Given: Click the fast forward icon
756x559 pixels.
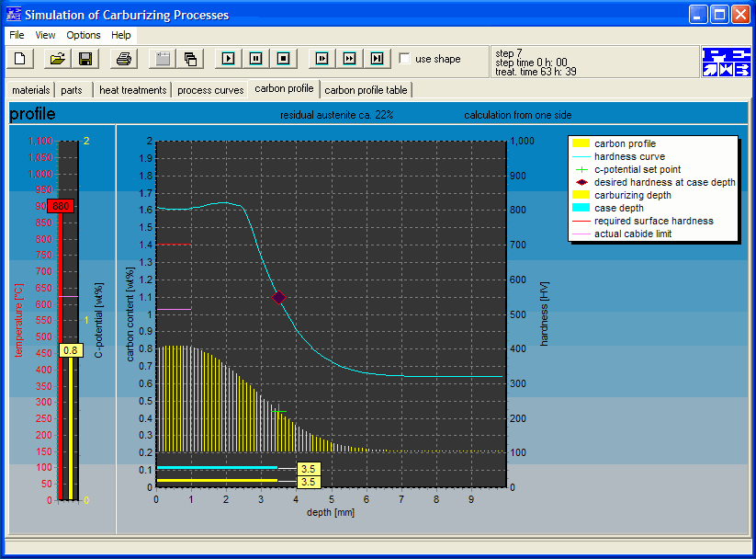Looking at the screenshot, I should (350, 59).
